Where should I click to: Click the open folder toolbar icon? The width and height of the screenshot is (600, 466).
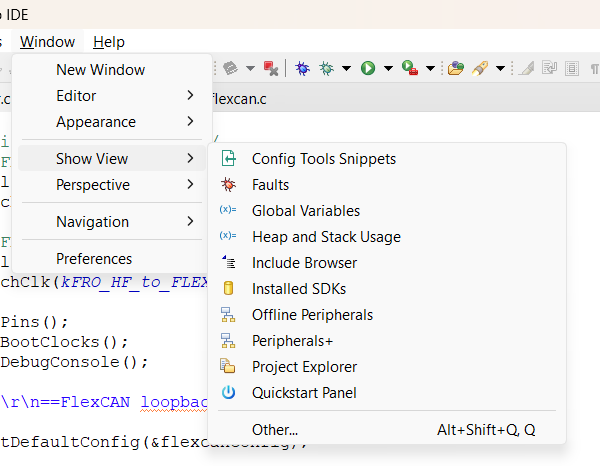tap(456, 68)
